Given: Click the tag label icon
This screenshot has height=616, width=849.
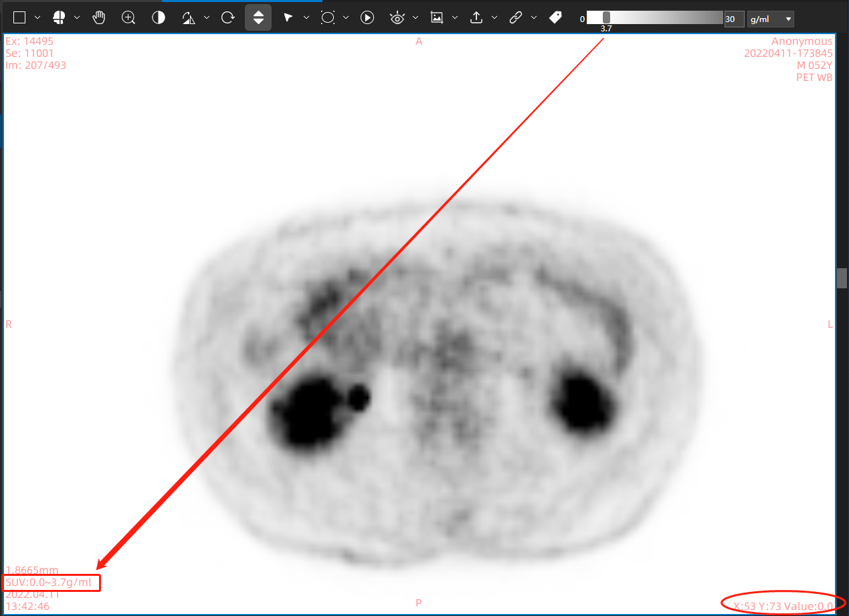Looking at the screenshot, I should 555,17.
